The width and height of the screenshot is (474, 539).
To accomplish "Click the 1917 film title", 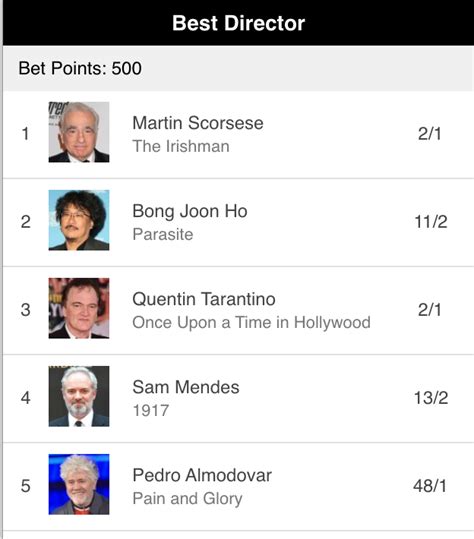I will (151, 410).
